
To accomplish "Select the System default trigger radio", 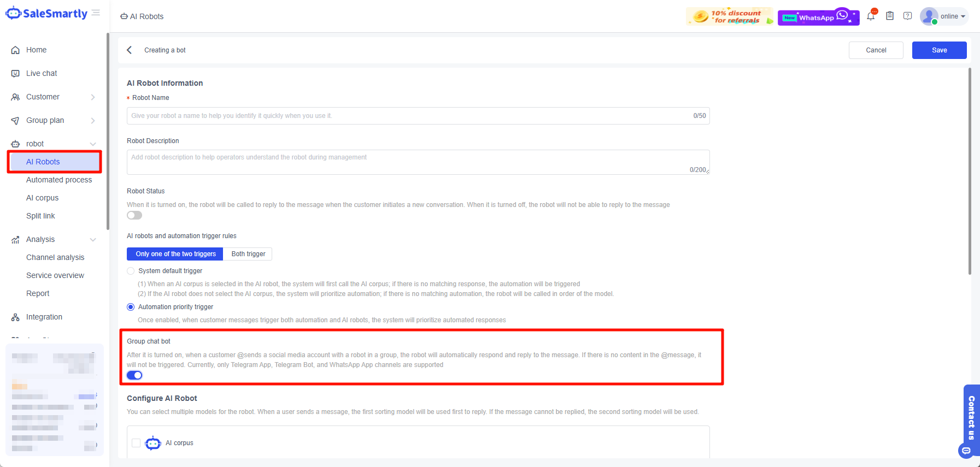I will [x=131, y=271].
